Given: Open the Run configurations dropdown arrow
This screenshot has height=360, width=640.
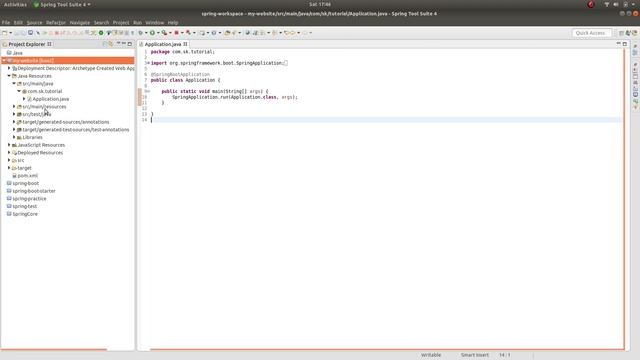Looking at the screenshot, I should point(158,33).
